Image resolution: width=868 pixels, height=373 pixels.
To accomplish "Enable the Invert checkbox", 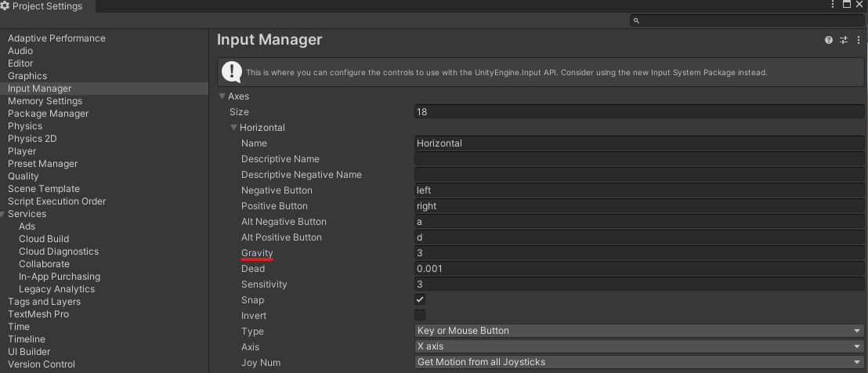I will pos(420,316).
